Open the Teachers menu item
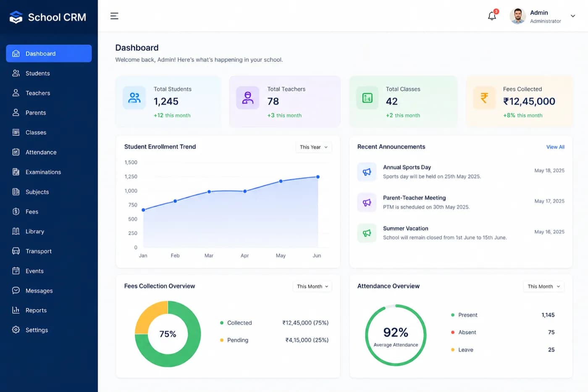 pos(49,93)
